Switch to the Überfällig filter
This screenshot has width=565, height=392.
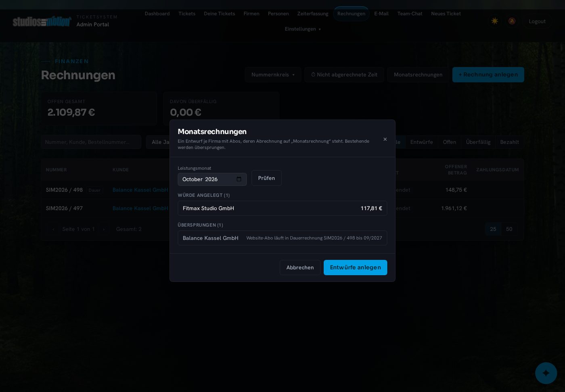tap(478, 142)
